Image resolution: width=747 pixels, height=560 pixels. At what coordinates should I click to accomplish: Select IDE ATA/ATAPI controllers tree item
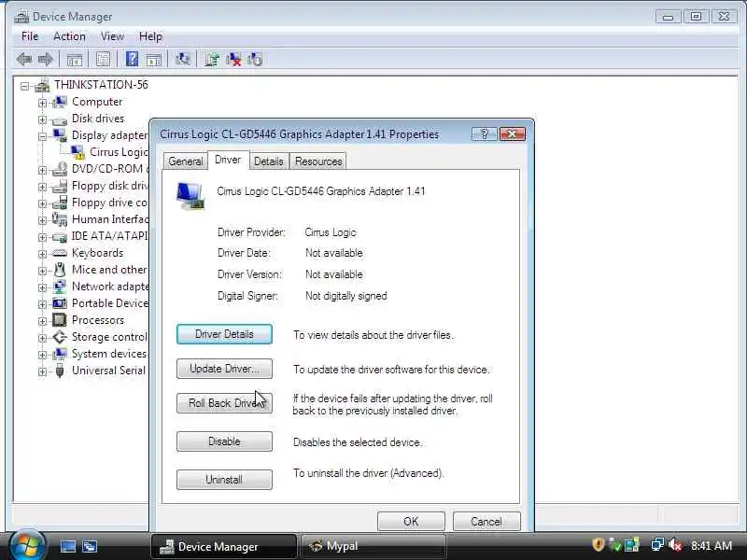pyautogui.click(x=109, y=236)
